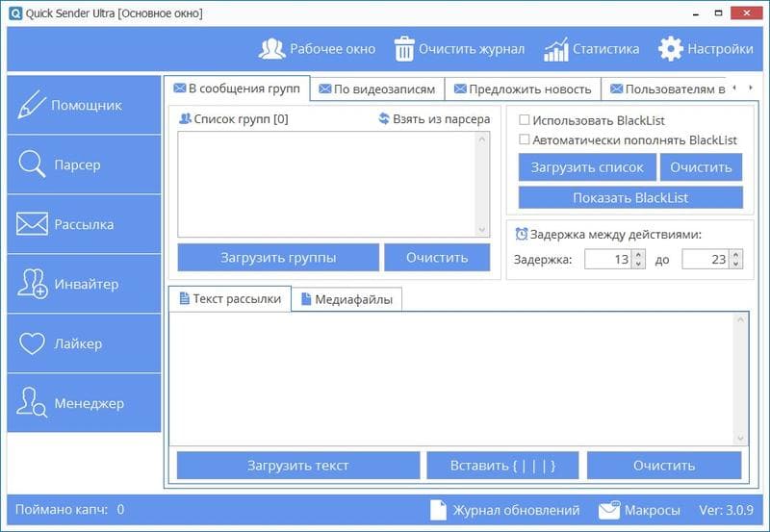The height and width of the screenshot is (532, 770).
Task: Click the Парсер magnifying glass icon
Action: click(32, 164)
